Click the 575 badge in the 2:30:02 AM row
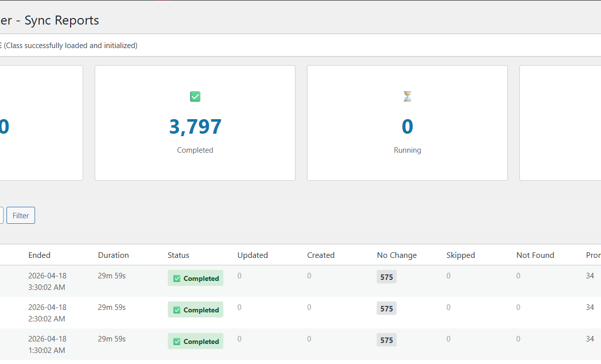601x364 pixels. pyautogui.click(x=386, y=308)
